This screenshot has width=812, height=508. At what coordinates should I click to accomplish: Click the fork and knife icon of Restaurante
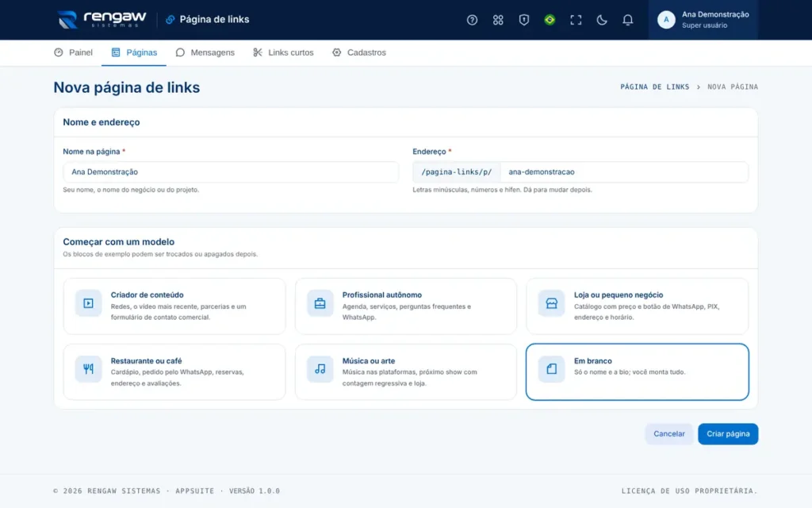[89, 369]
